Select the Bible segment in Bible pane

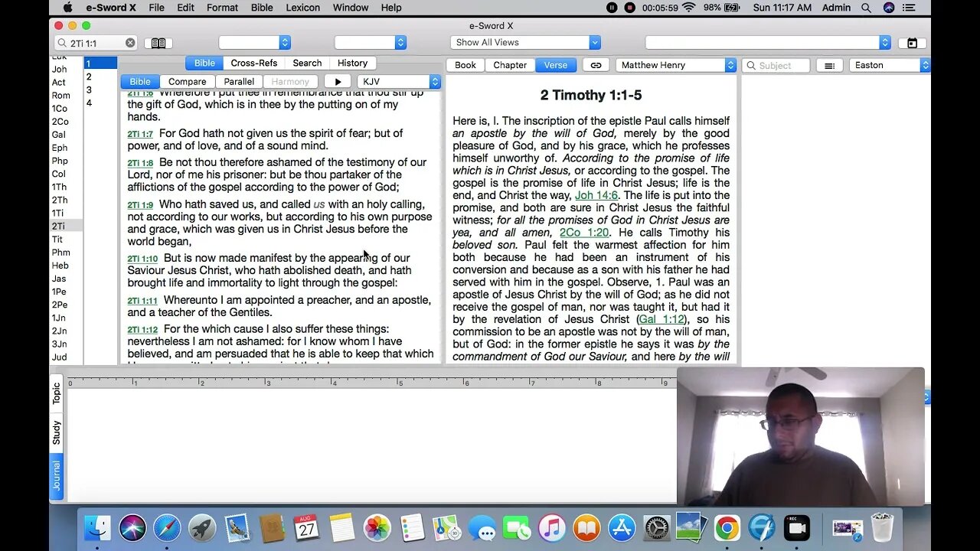[x=140, y=81]
